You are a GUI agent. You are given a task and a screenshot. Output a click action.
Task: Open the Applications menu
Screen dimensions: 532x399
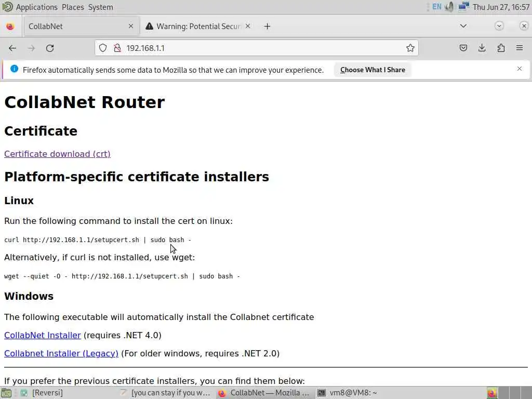click(x=37, y=7)
